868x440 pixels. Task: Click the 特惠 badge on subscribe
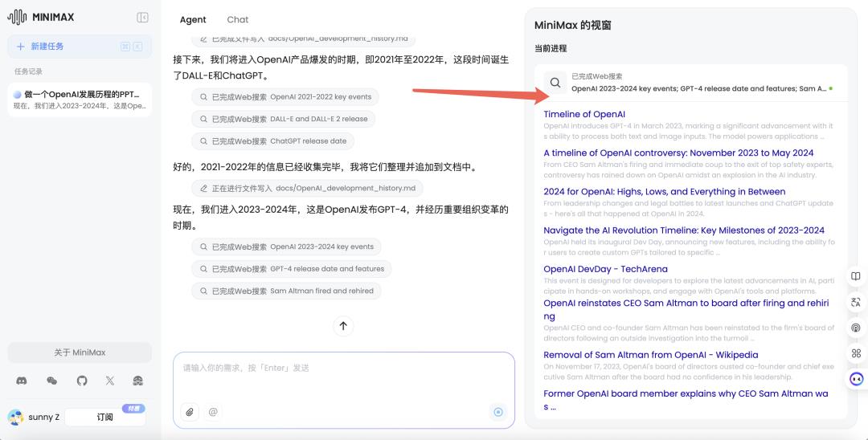(133, 409)
